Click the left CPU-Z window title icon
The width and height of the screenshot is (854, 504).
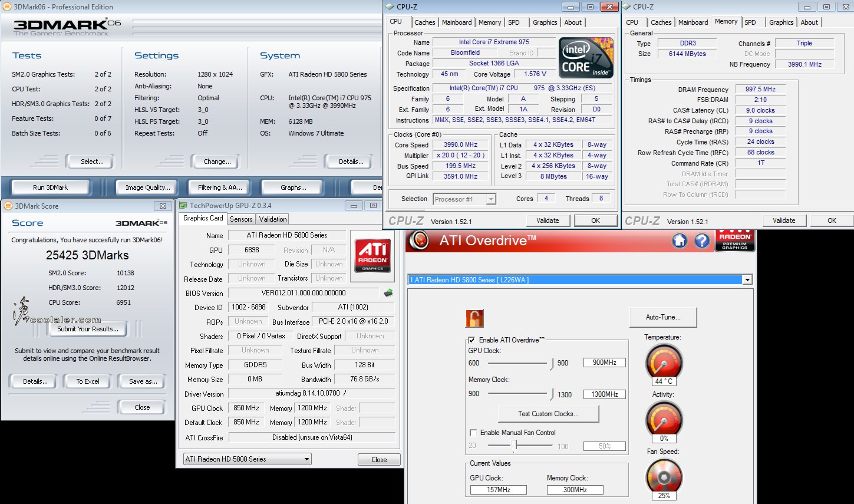click(x=389, y=6)
